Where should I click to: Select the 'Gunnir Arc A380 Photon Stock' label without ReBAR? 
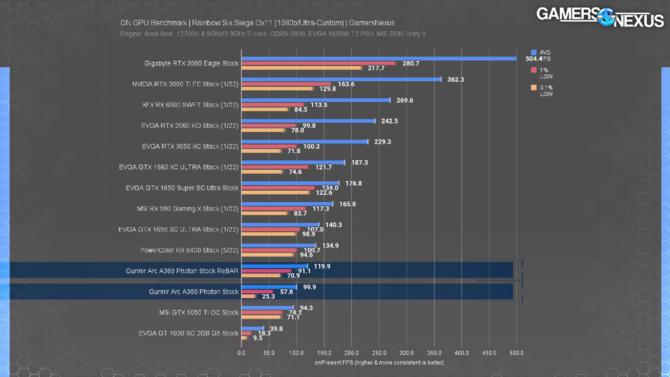[194, 292]
